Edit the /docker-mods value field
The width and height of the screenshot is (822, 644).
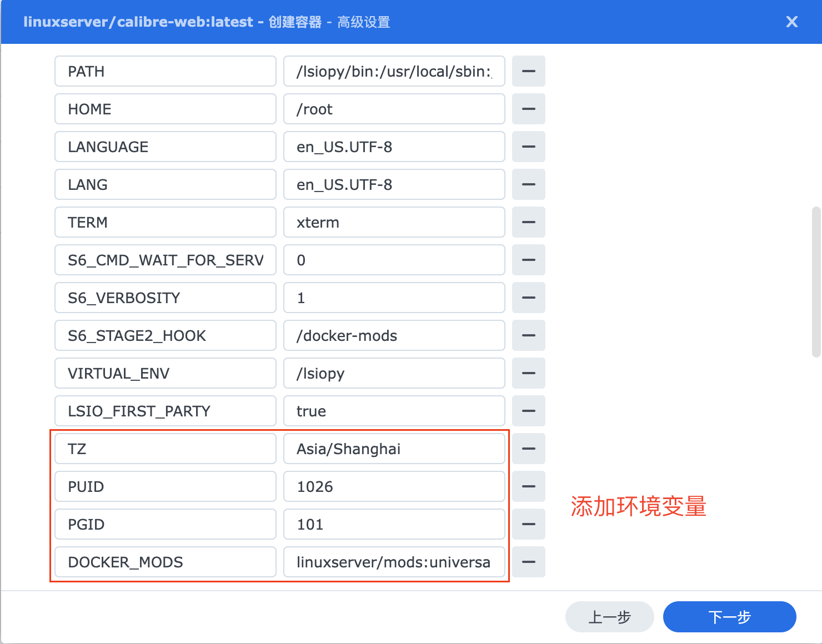click(x=394, y=335)
